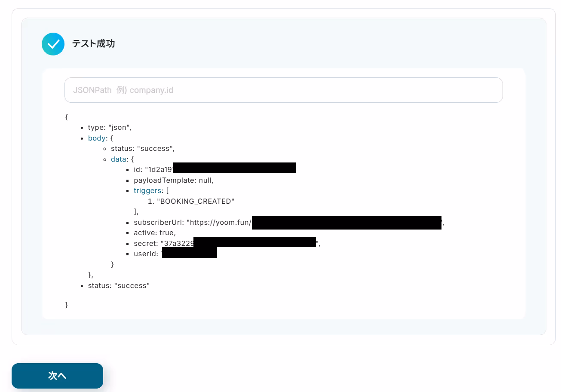Click the secret: "37a3229 line
561x392 pixels.
(x=227, y=243)
